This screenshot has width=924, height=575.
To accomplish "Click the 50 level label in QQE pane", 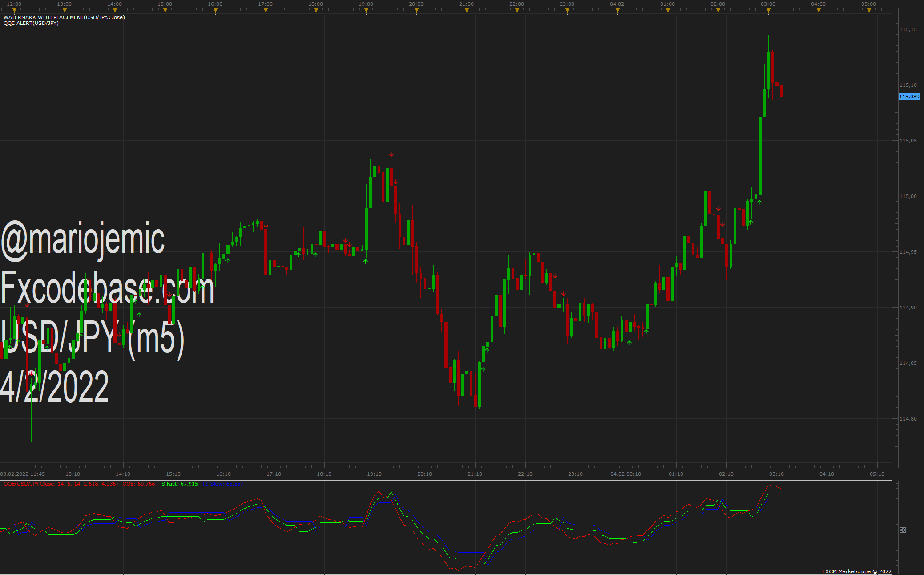I will point(902,530).
